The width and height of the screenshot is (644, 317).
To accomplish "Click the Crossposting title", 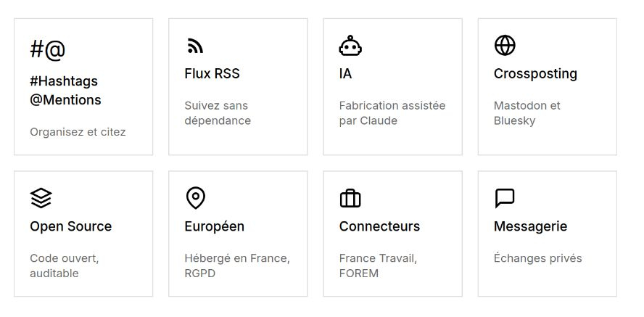I will [x=535, y=74].
